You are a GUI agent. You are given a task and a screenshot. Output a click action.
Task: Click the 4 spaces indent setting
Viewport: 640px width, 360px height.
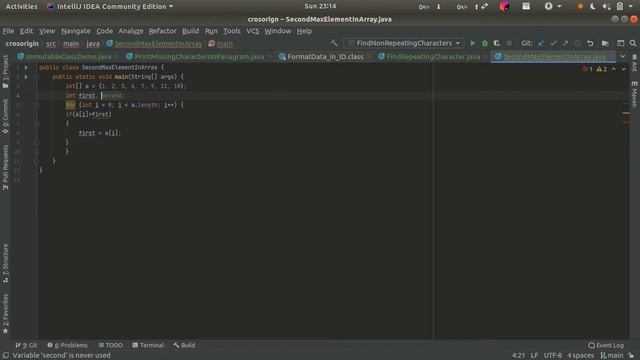click(580, 356)
